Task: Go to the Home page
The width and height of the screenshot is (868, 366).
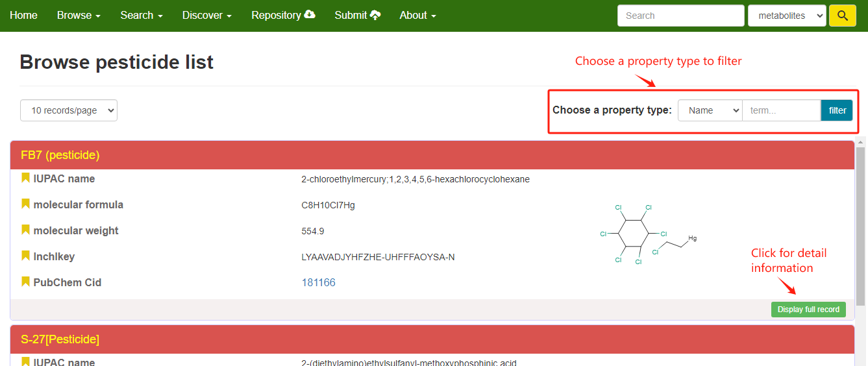Action: [23, 16]
